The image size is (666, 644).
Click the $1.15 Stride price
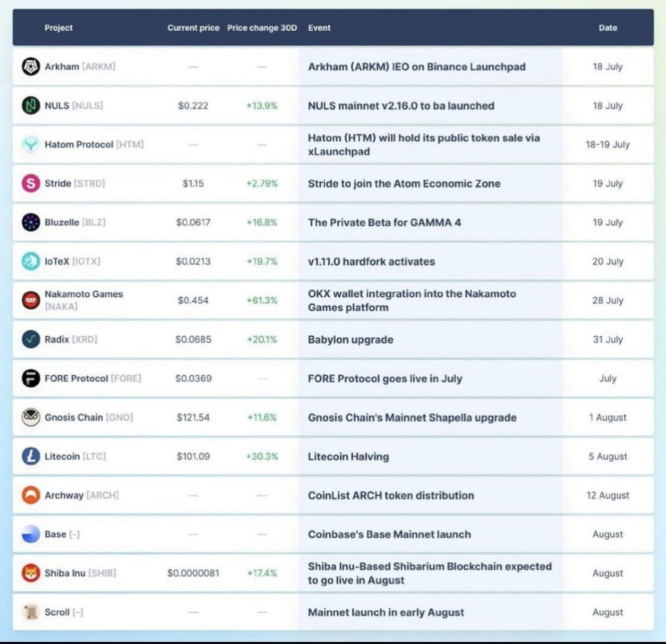tap(193, 183)
